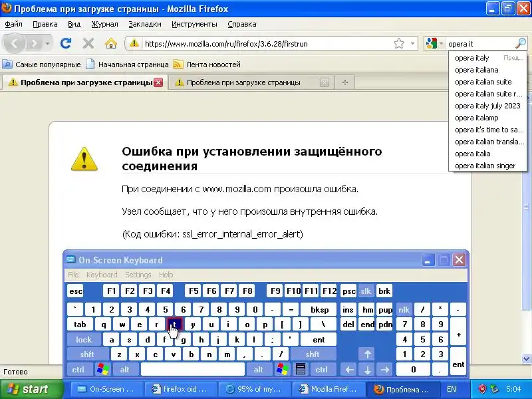Viewport: 532px width, 399px height.
Task: Click the F5 key on the keyboard
Action: point(194,291)
